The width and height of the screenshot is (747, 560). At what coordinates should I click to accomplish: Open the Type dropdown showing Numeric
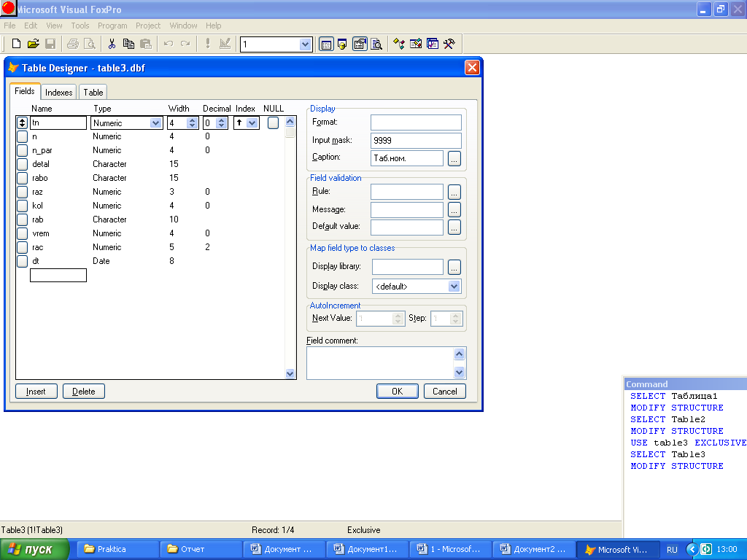pyautogui.click(x=156, y=122)
